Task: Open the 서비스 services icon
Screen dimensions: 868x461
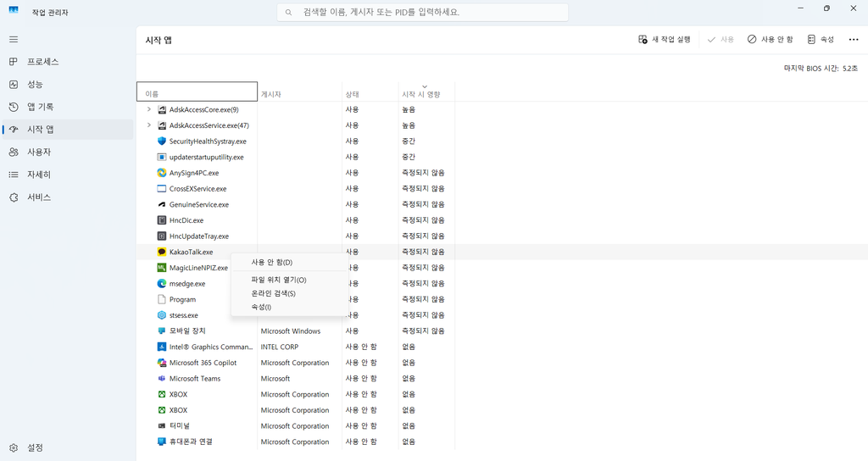Action: [x=14, y=197]
